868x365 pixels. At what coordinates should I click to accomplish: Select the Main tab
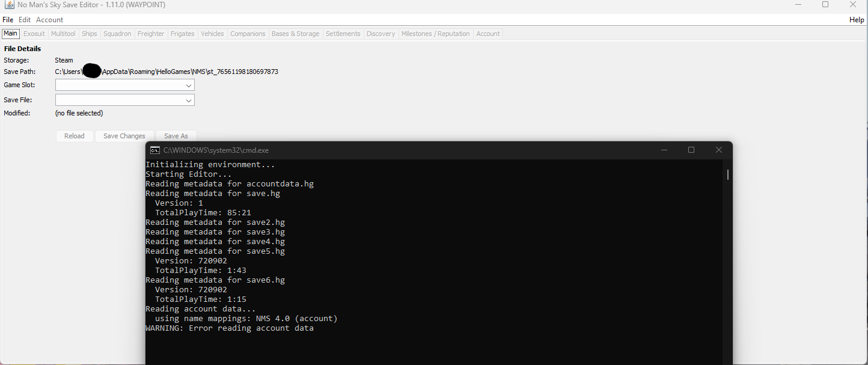coord(11,34)
